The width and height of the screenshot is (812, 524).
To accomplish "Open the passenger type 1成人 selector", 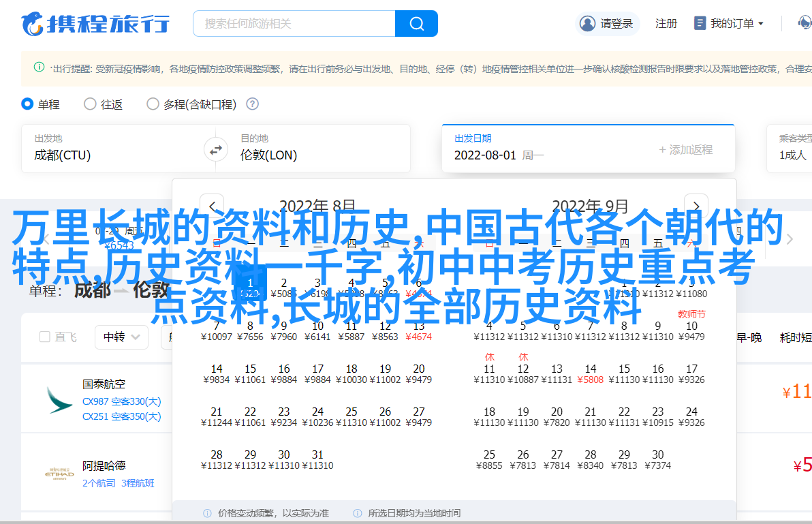I will [794, 155].
